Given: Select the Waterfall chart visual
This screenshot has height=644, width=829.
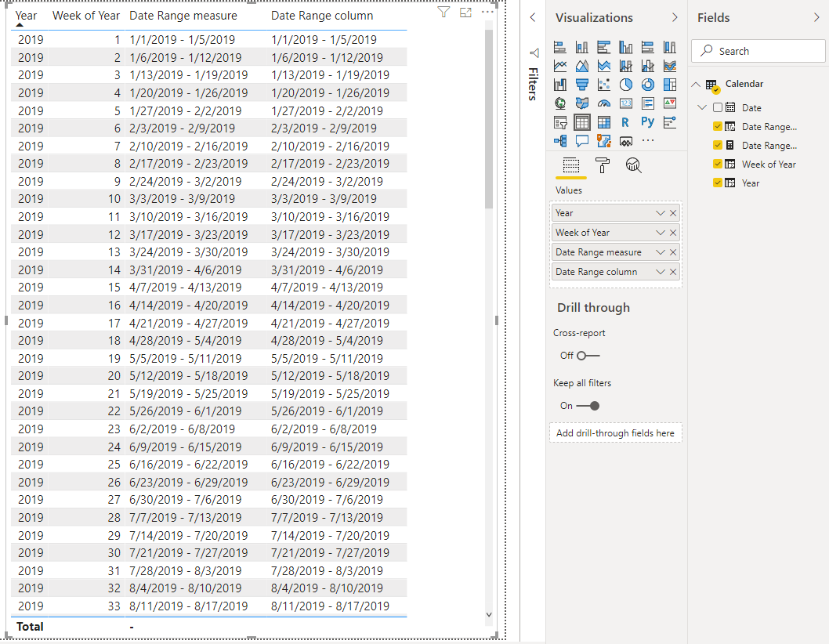Looking at the screenshot, I should coord(560,85).
